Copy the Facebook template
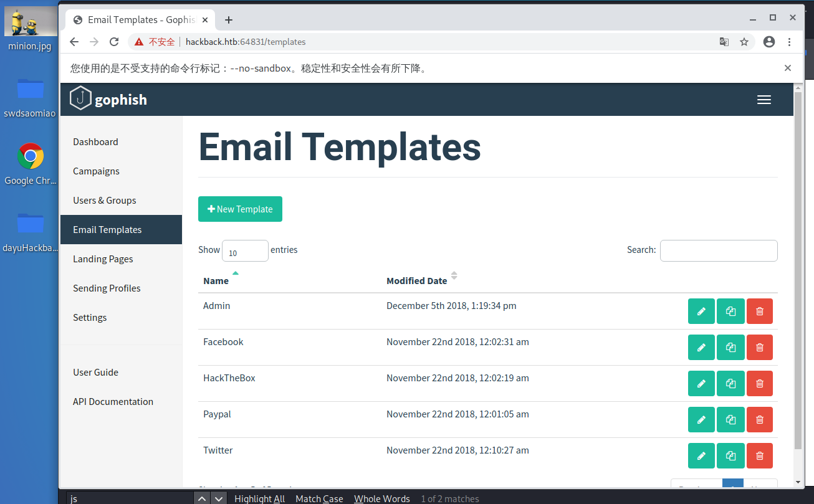814x504 pixels. pos(730,348)
